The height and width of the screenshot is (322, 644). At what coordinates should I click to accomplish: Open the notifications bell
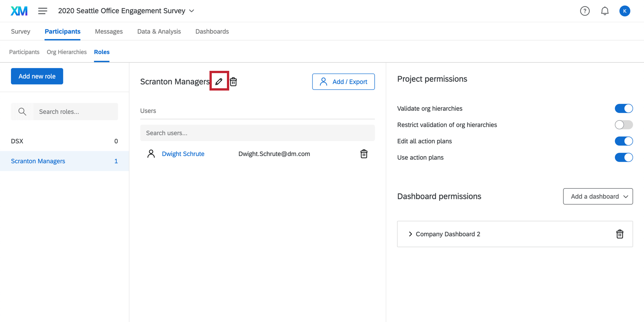point(605,11)
